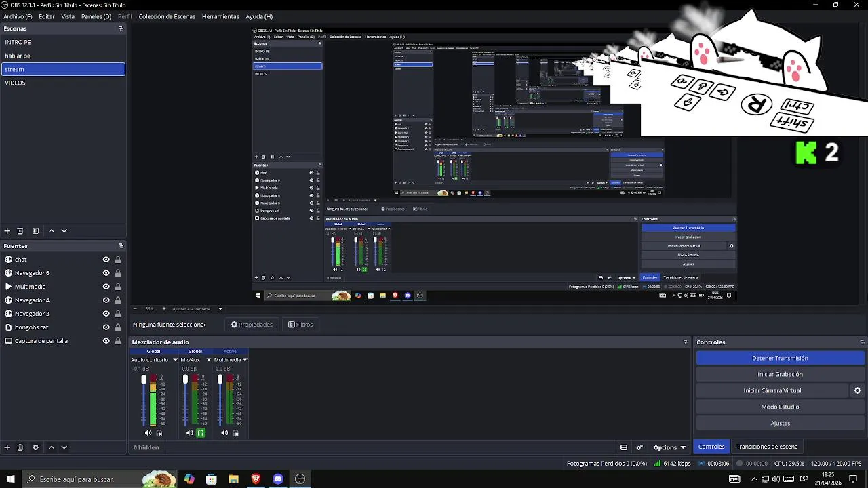The width and height of the screenshot is (868, 488).
Task: Unlock the Captura de pantalla source
Action: 118,341
